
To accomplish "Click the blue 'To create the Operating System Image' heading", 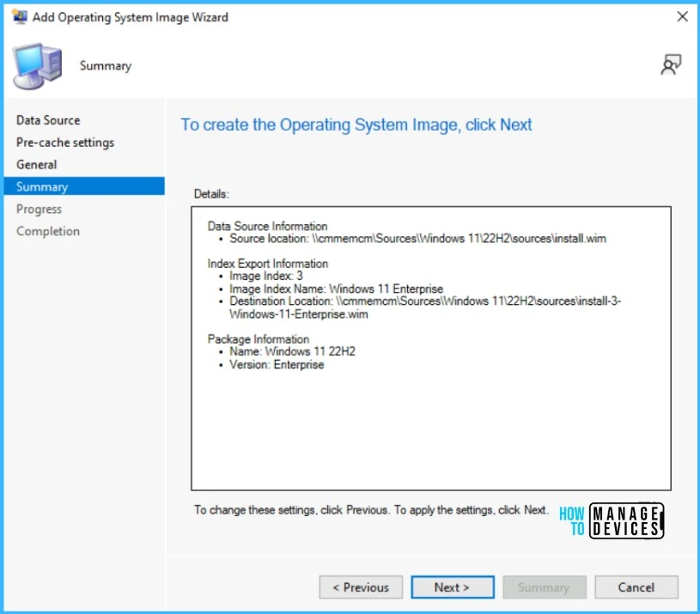I will (x=356, y=125).
